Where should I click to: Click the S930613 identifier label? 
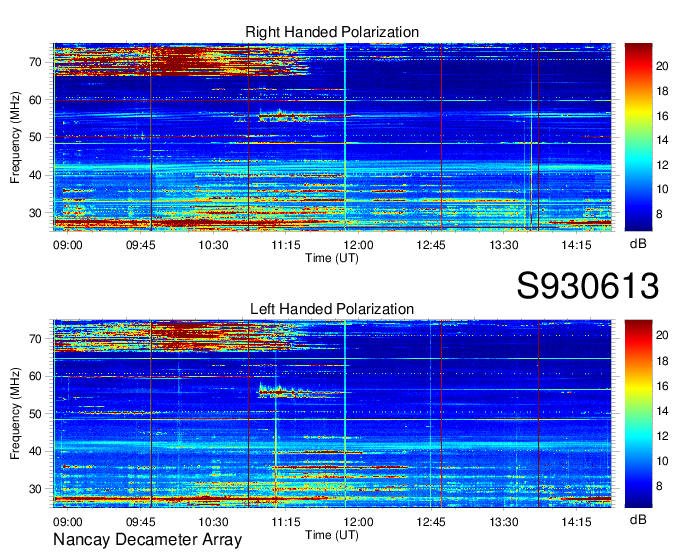click(x=588, y=285)
